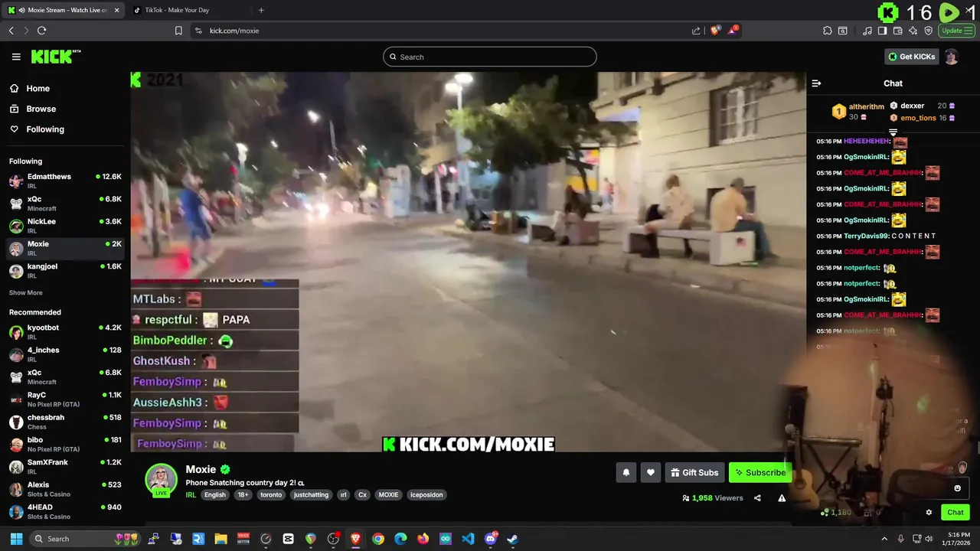
Task: Click the IRL category link
Action: (191, 495)
